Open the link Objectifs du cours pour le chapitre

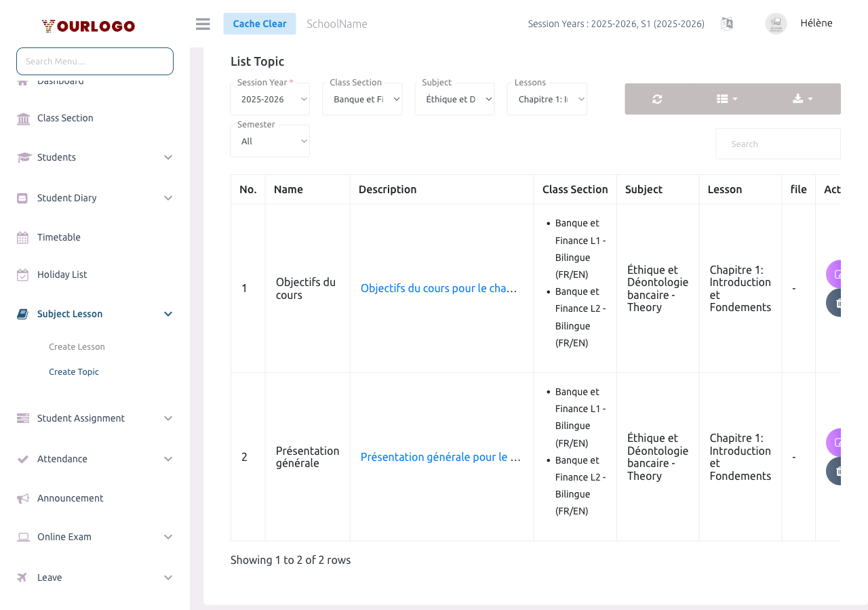[x=439, y=288]
